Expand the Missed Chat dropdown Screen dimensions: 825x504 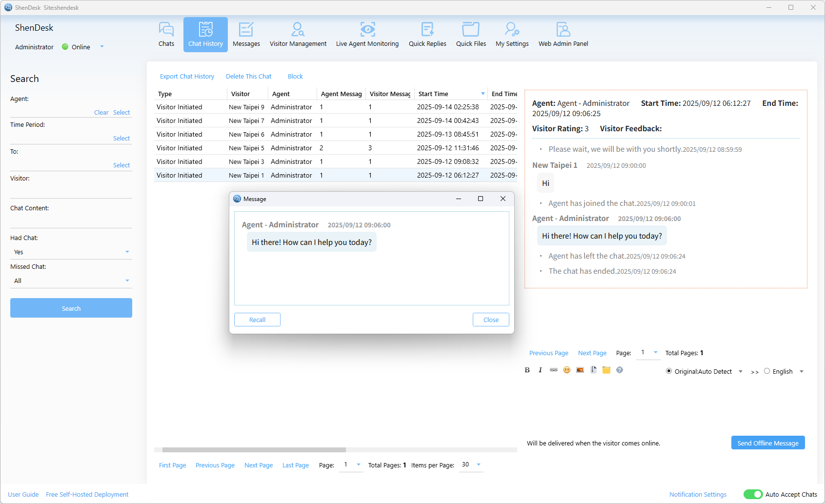point(71,281)
